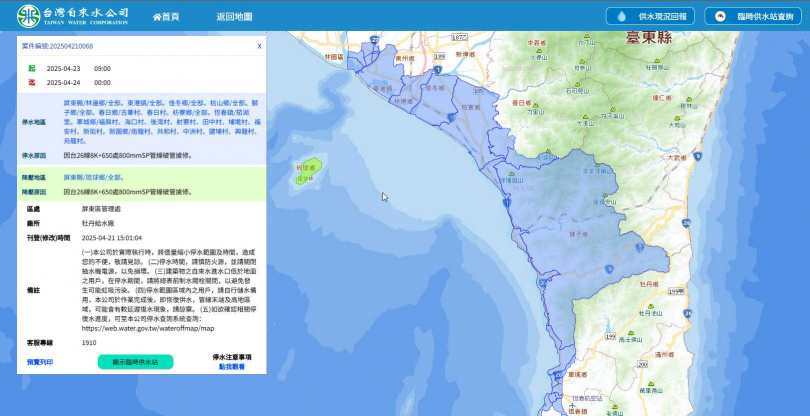Click the 新埤鄉 label on the map
The image size is (810, 416).
(x=465, y=53)
